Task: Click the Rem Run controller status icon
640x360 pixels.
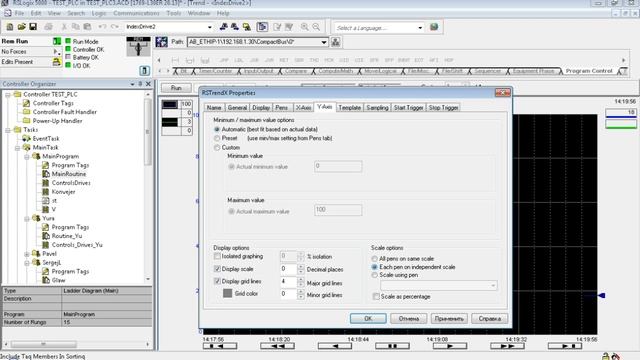Action: [57, 41]
